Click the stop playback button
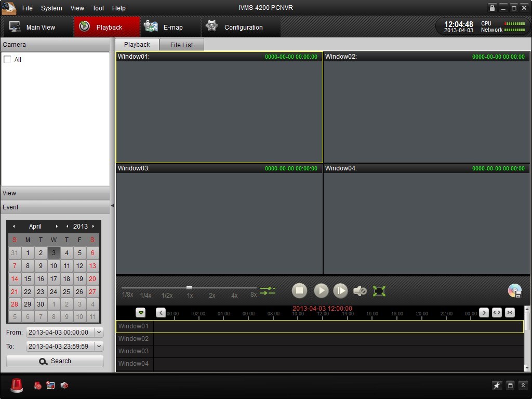Image resolution: width=532 pixels, height=399 pixels. (x=299, y=291)
